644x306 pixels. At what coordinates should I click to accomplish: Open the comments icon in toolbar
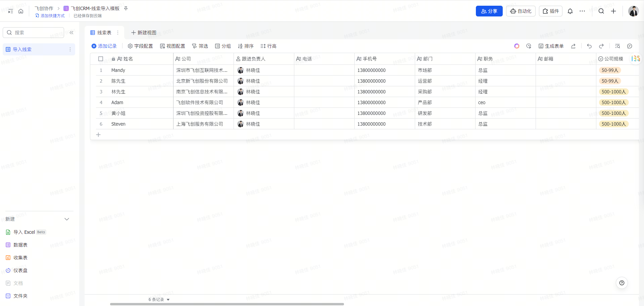pos(630,46)
